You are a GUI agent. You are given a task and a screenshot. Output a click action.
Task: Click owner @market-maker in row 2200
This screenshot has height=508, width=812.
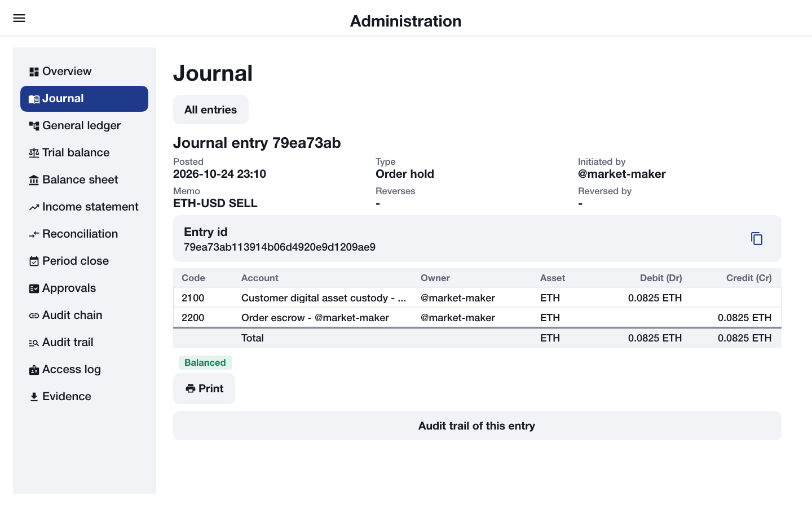[458, 318]
